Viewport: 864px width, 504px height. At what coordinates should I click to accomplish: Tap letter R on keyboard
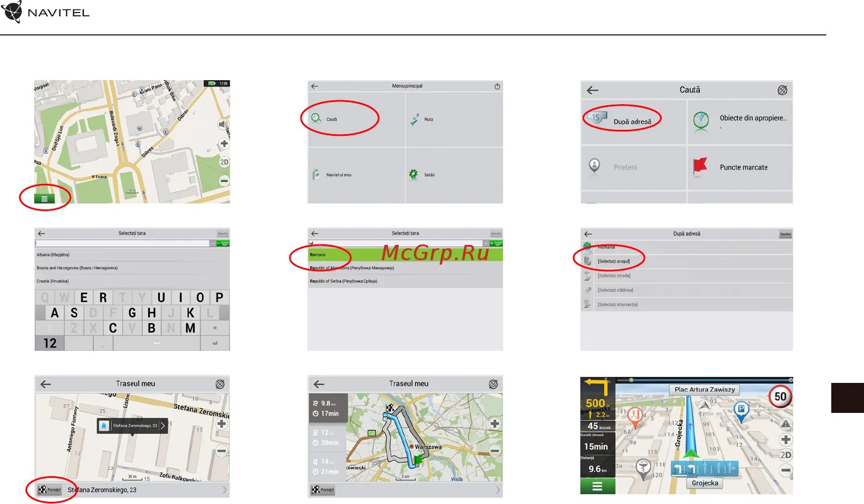tap(103, 297)
